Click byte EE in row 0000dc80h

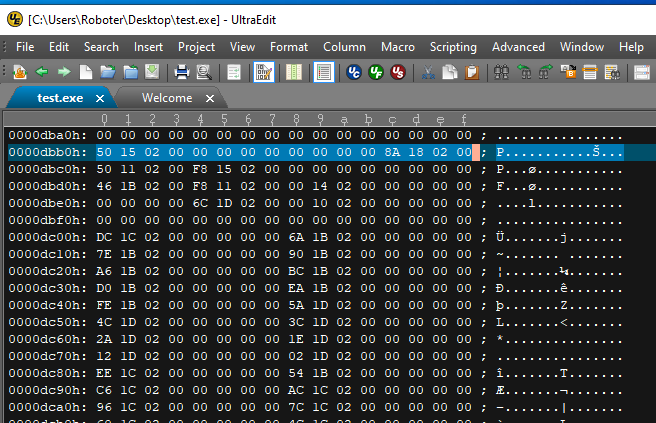[x=104, y=373]
